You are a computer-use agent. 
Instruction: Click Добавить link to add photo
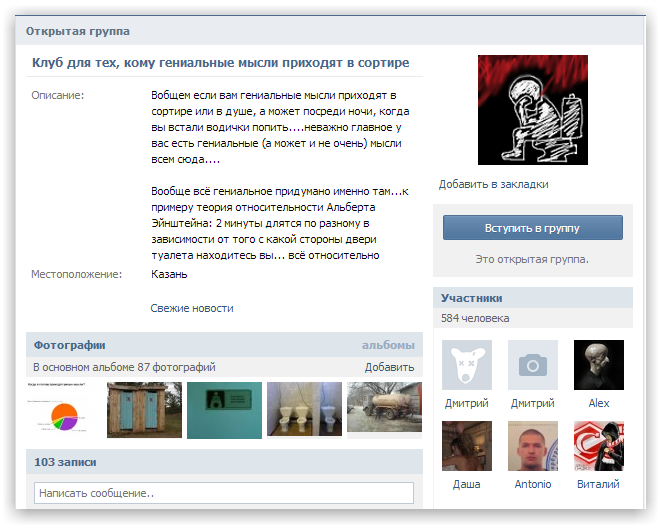click(389, 367)
